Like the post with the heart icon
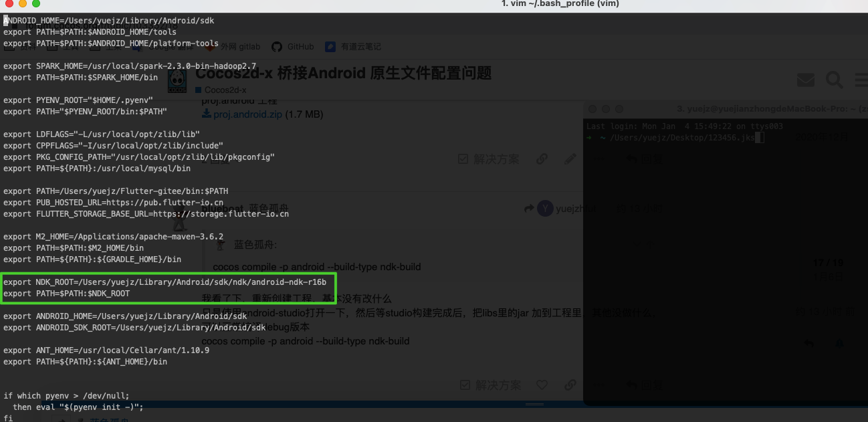 542,385
